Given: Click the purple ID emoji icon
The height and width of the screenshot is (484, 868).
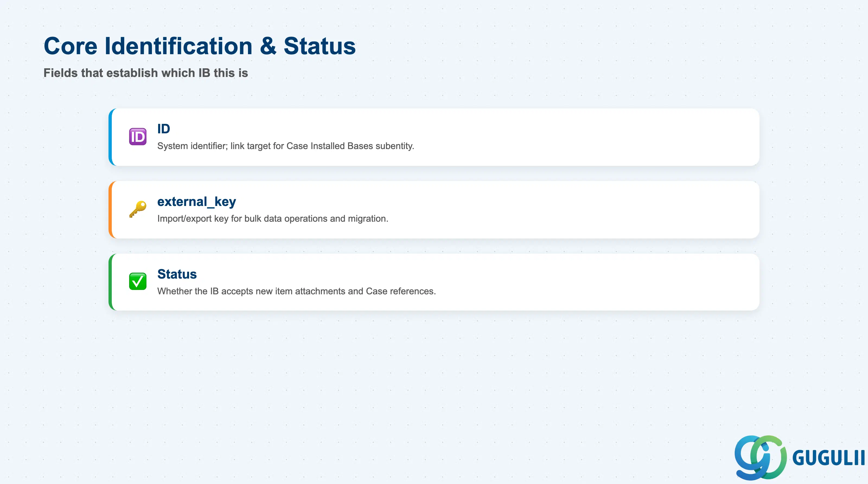Looking at the screenshot, I should pyautogui.click(x=138, y=137).
